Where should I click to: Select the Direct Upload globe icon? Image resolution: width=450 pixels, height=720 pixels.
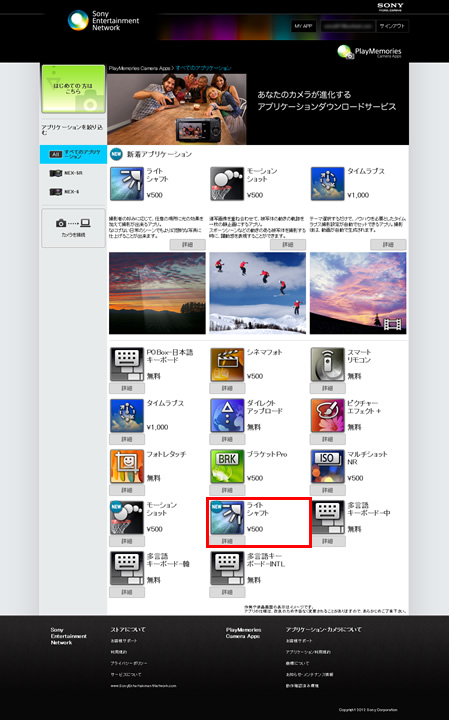[227, 416]
